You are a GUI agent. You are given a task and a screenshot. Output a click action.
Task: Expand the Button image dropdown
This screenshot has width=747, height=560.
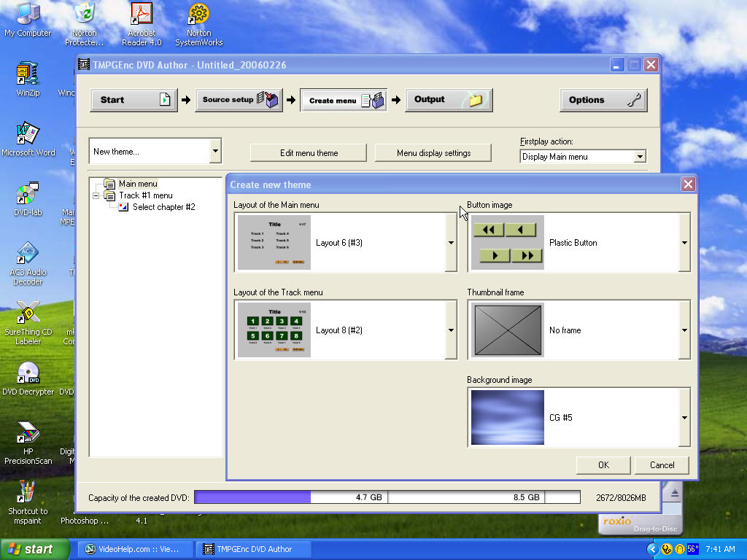tap(684, 243)
